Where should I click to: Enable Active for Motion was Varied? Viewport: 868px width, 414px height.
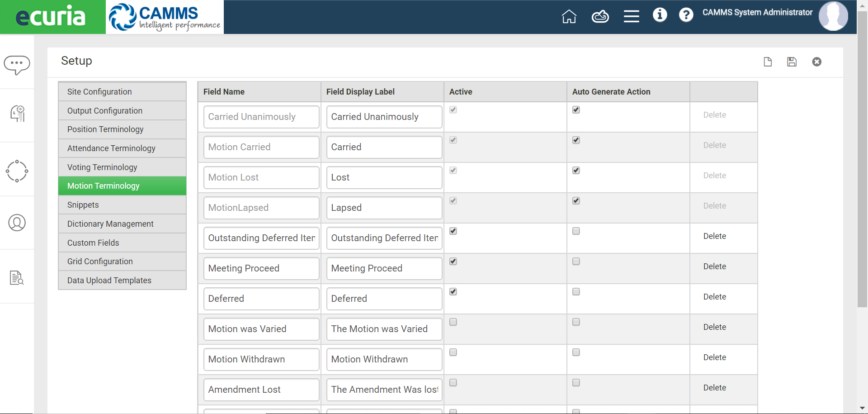[453, 322]
